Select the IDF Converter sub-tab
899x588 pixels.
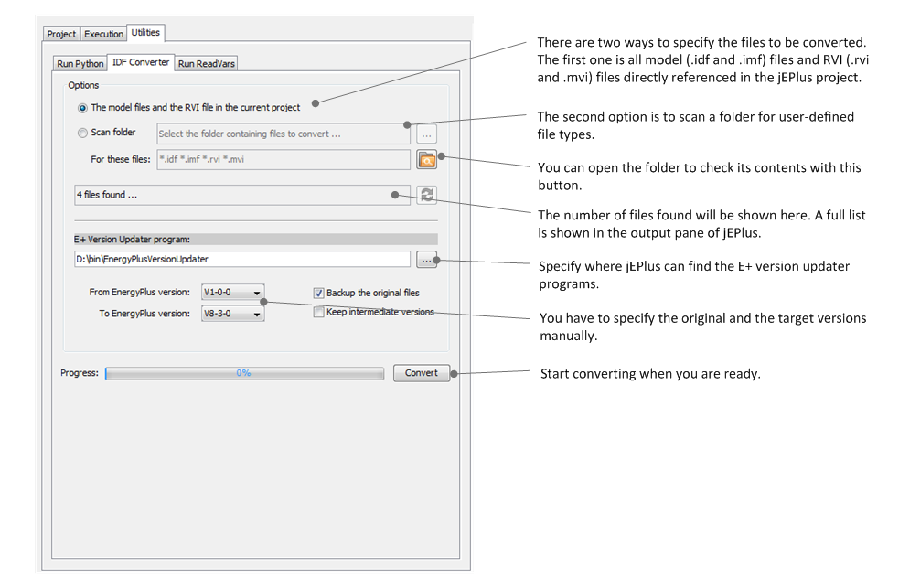pyautogui.click(x=141, y=62)
